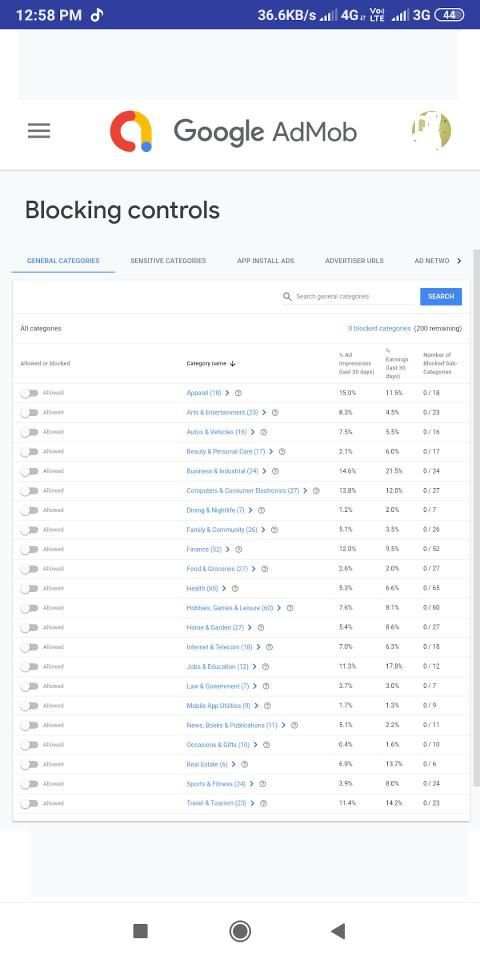480x960 pixels.
Task: Toggle block switch for Finance
Action: pos(29,550)
